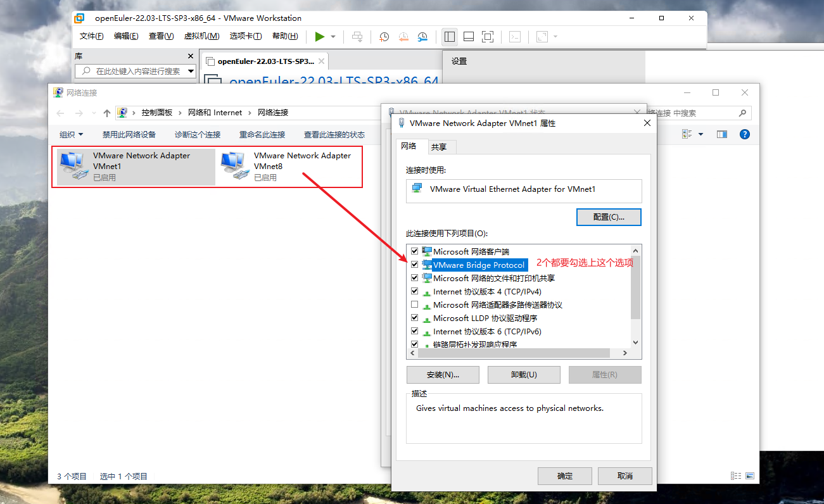The height and width of the screenshot is (504, 824).
Task: Show the preview pane icon
Action: click(722, 134)
